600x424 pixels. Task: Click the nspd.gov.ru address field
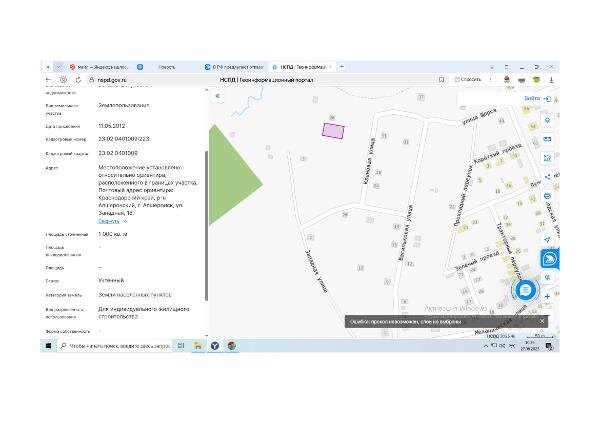coord(112,80)
